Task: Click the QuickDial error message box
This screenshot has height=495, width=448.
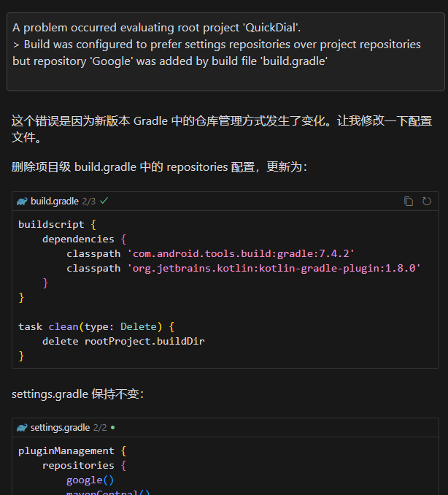Action: tap(225, 51)
